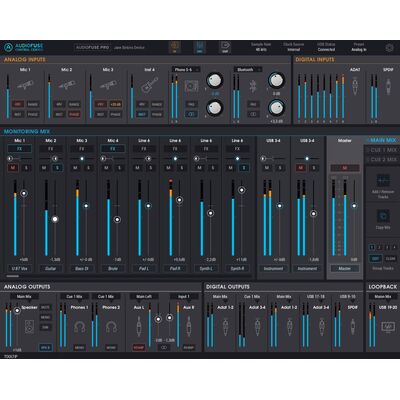Click the ADAT optical connector icon in Digital Inputs
This screenshot has width=400, height=400.
pyautogui.click(x=355, y=86)
